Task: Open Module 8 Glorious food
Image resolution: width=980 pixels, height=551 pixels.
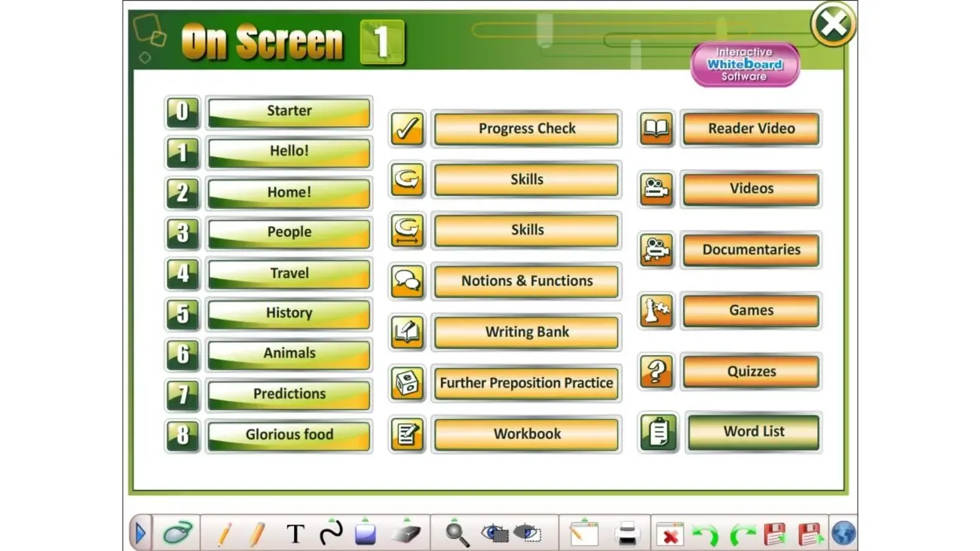Action: 288,434
